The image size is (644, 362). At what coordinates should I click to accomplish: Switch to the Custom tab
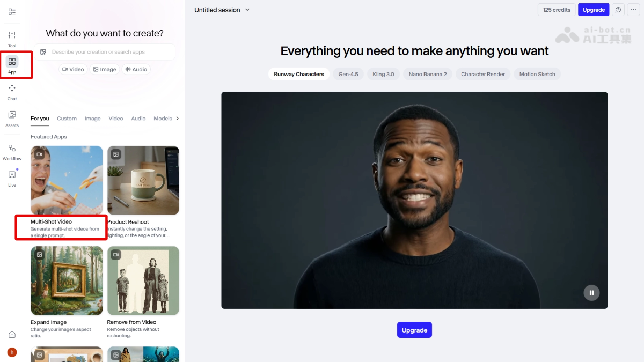click(x=67, y=119)
